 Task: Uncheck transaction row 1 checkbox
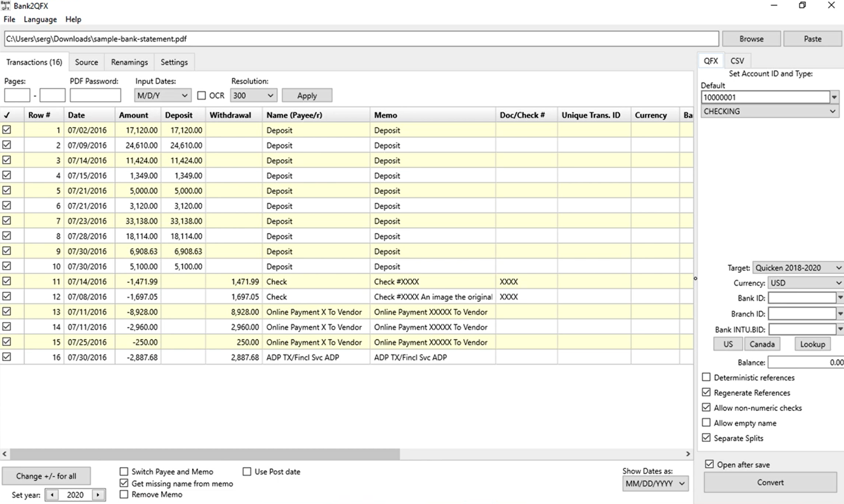click(x=7, y=130)
